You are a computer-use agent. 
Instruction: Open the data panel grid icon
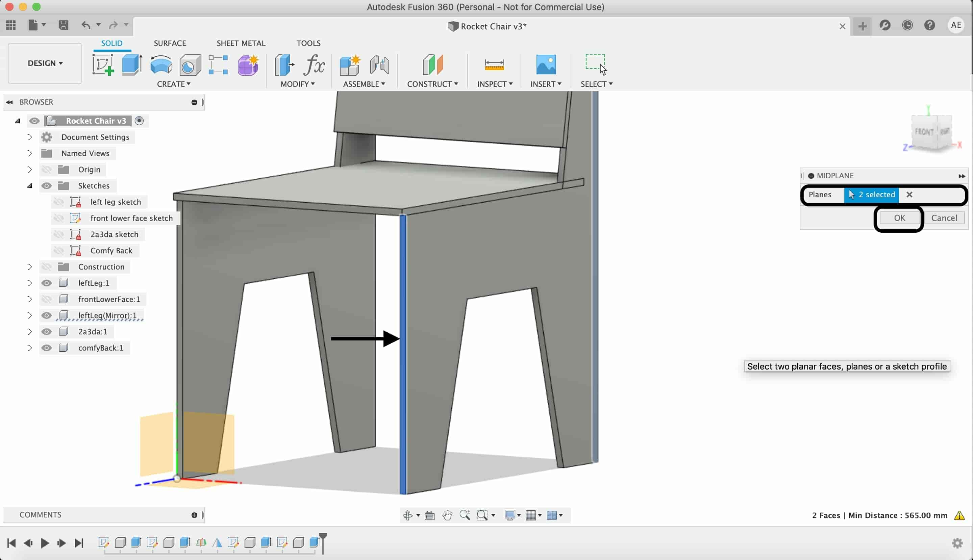coord(11,25)
